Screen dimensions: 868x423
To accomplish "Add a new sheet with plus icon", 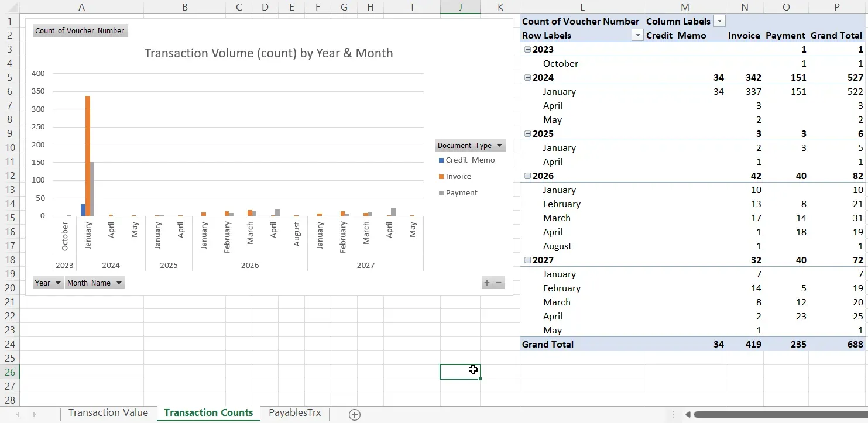I will click(354, 414).
